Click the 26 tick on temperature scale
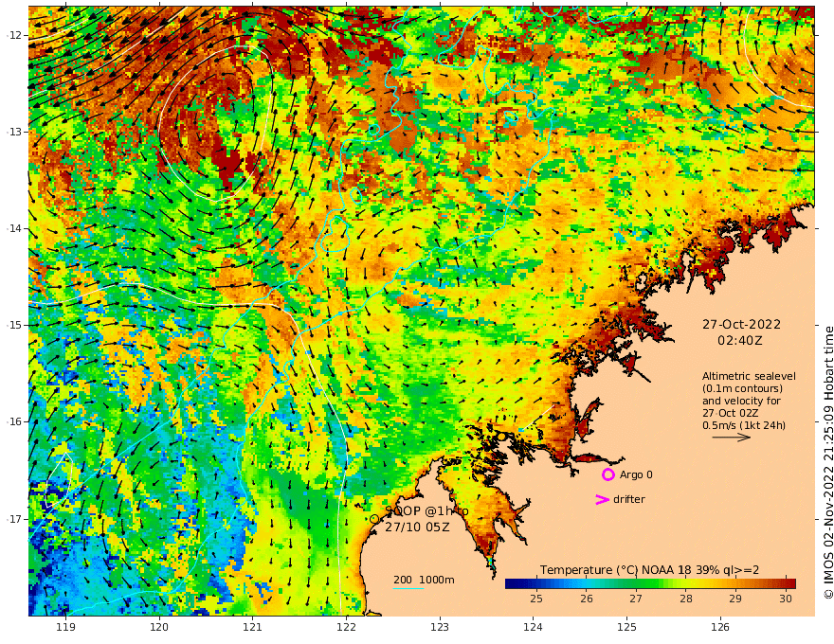The width and height of the screenshot is (834, 644). [x=586, y=599]
